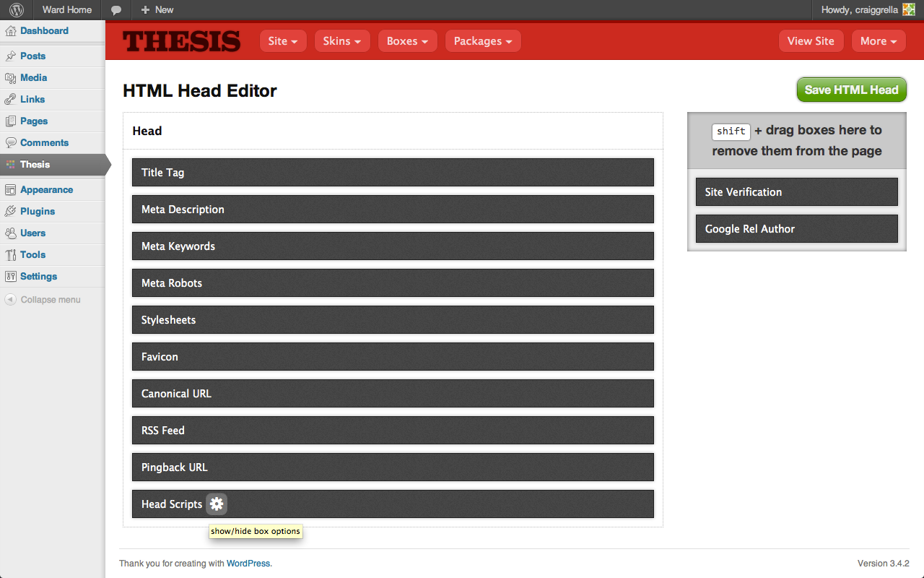
Task: Open the Media menu item
Action: (33, 78)
